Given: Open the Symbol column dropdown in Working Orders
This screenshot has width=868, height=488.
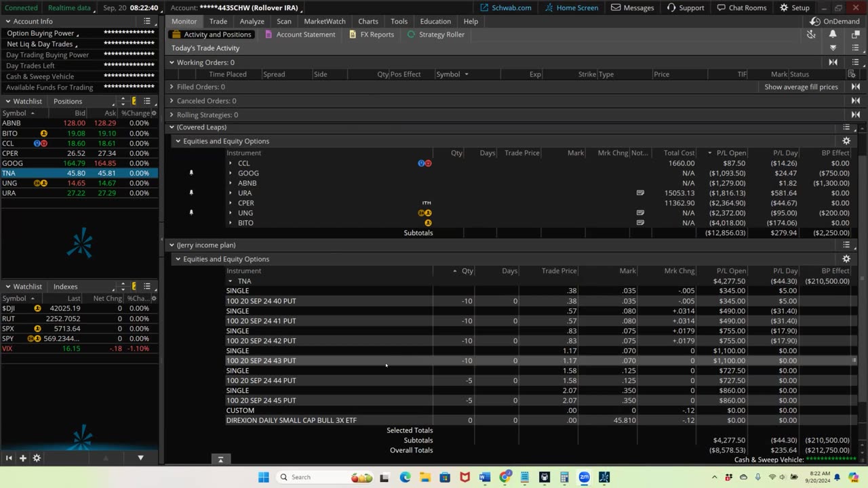Looking at the screenshot, I should pyautogui.click(x=466, y=74).
